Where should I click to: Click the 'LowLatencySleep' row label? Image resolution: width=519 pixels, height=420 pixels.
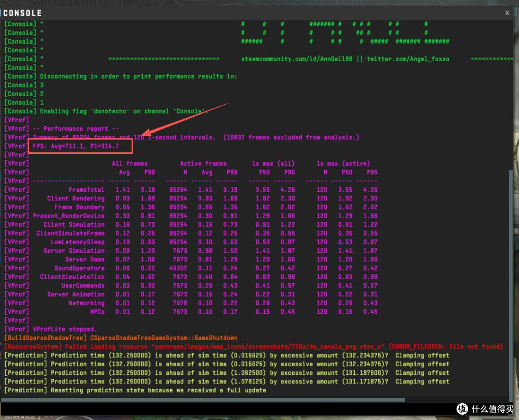(x=78, y=242)
